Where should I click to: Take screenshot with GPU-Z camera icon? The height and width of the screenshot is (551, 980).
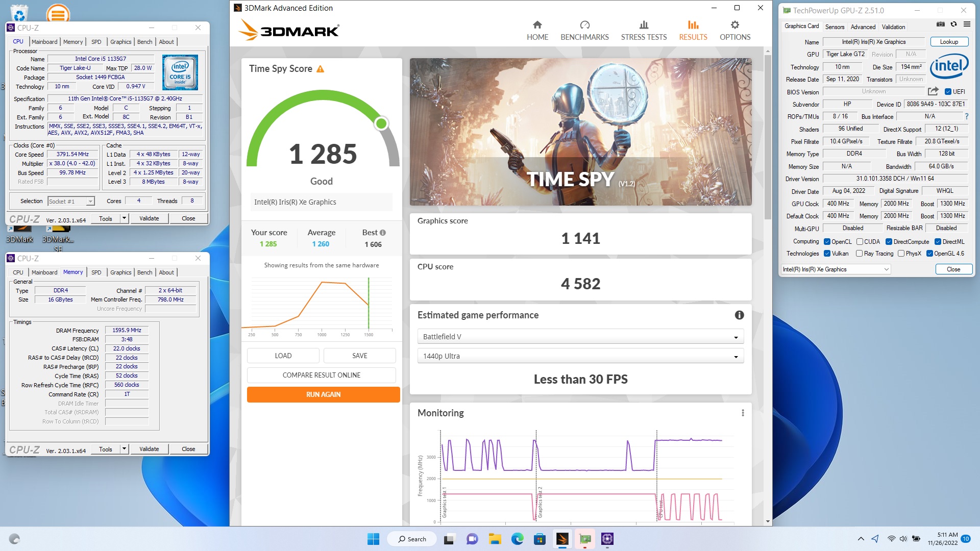click(940, 24)
